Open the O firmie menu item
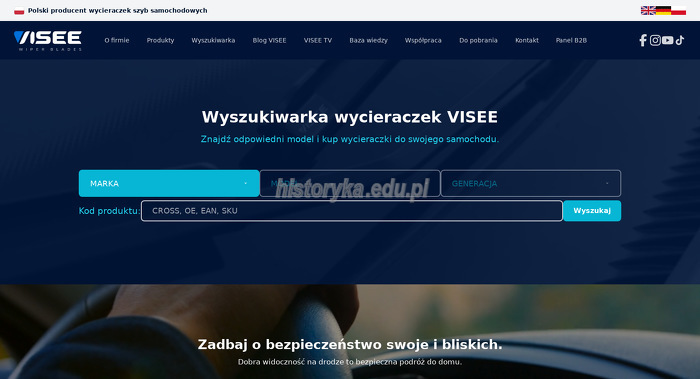Viewport: 700px width, 379px height. pos(117,40)
